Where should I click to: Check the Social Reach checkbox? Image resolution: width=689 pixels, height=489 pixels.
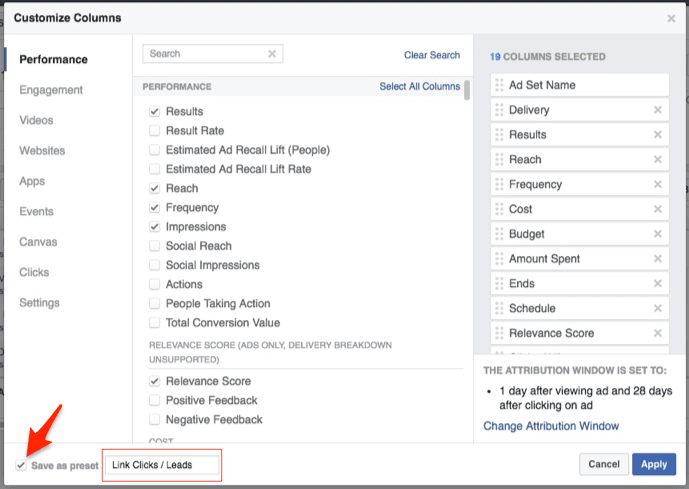[x=154, y=246]
